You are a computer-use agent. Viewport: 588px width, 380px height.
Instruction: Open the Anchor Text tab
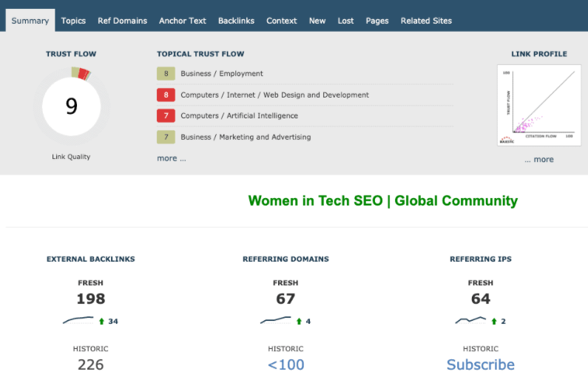183,21
